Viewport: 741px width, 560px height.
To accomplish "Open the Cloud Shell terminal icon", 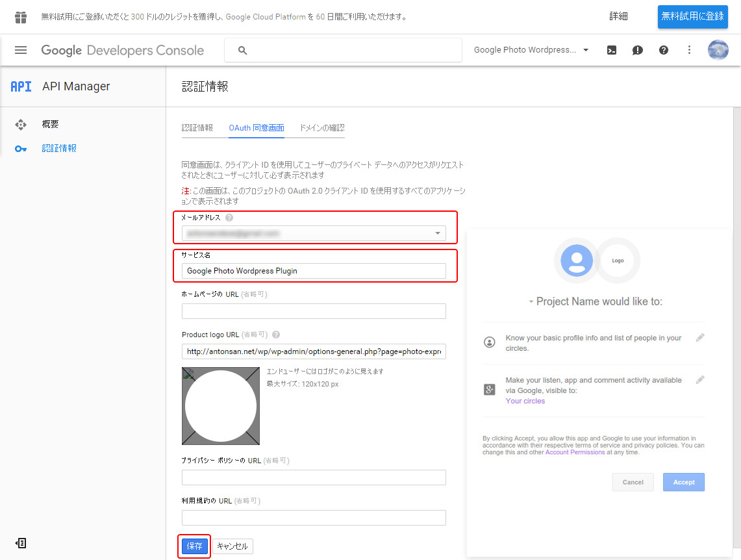I will (612, 50).
